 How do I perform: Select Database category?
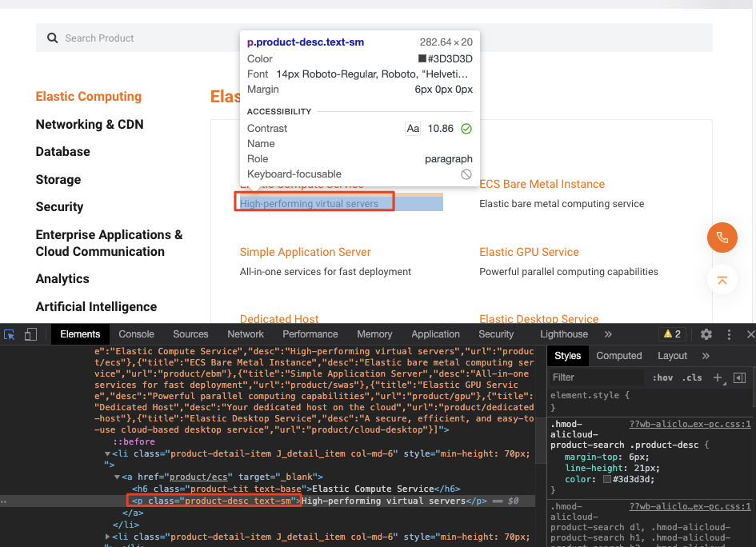(62, 152)
